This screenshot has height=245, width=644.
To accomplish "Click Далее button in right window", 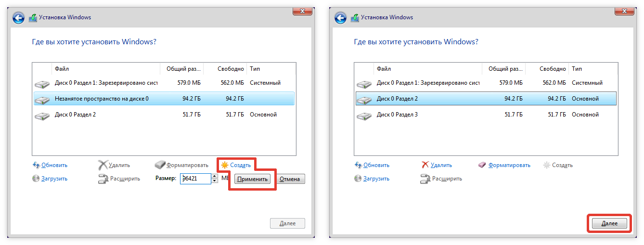I will click(x=610, y=223).
